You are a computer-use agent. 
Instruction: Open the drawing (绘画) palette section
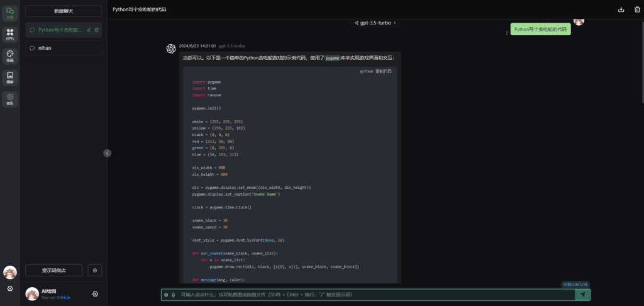coord(10,56)
